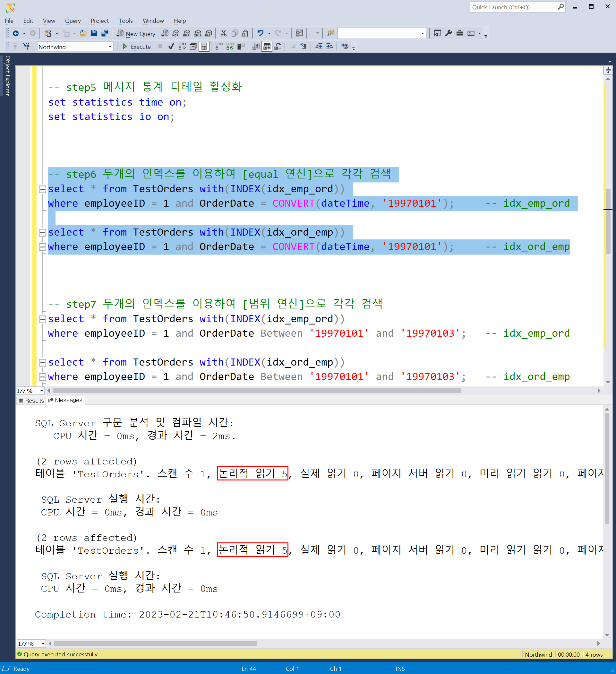616x674 pixels.
Task: Click the Cut scissors icon
Action: point(223,33)
